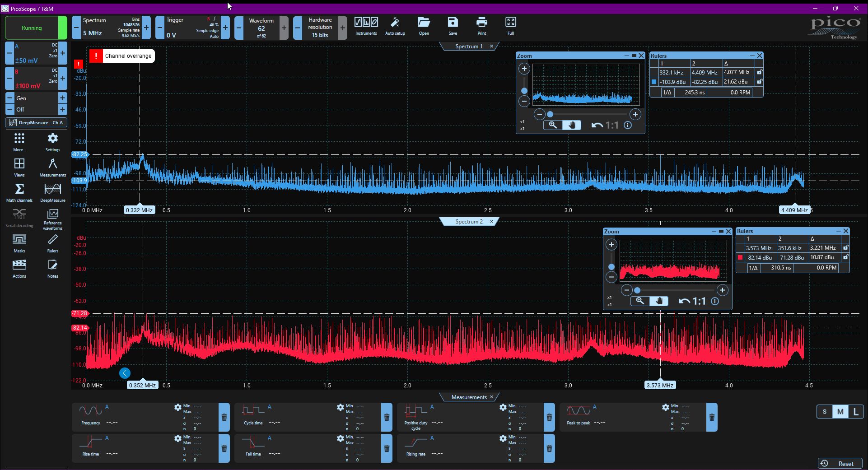Viewport: 868px width, 470px height.
Task: Switch to the Spectrum 2 tab
Action: [x=468, y=222]
